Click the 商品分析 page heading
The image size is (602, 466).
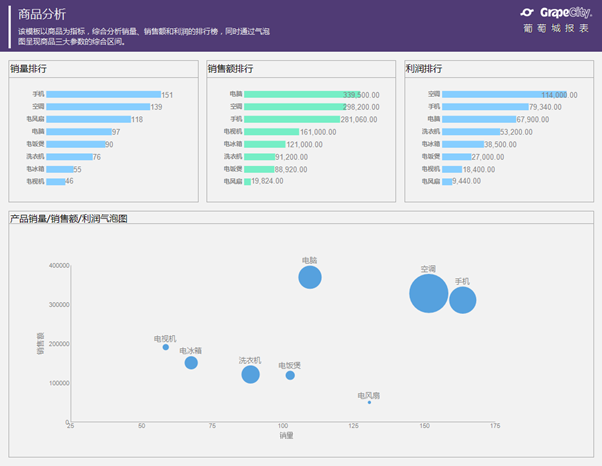(42, 14)
